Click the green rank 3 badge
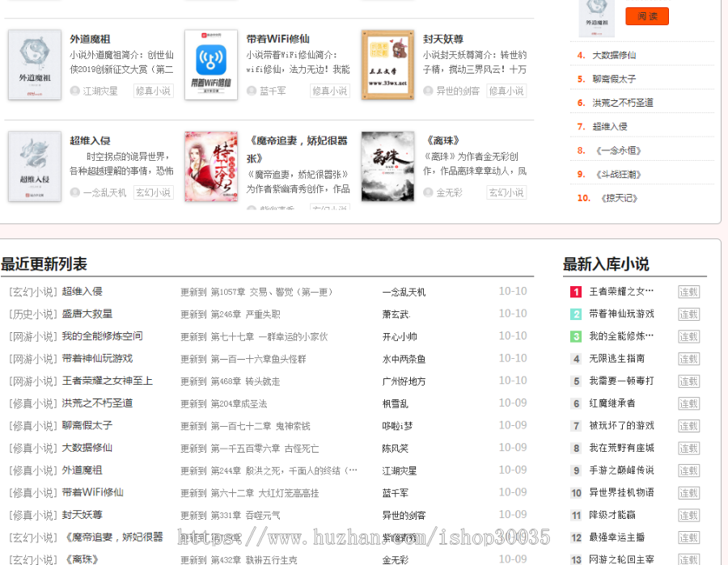 tap(574, 335)
